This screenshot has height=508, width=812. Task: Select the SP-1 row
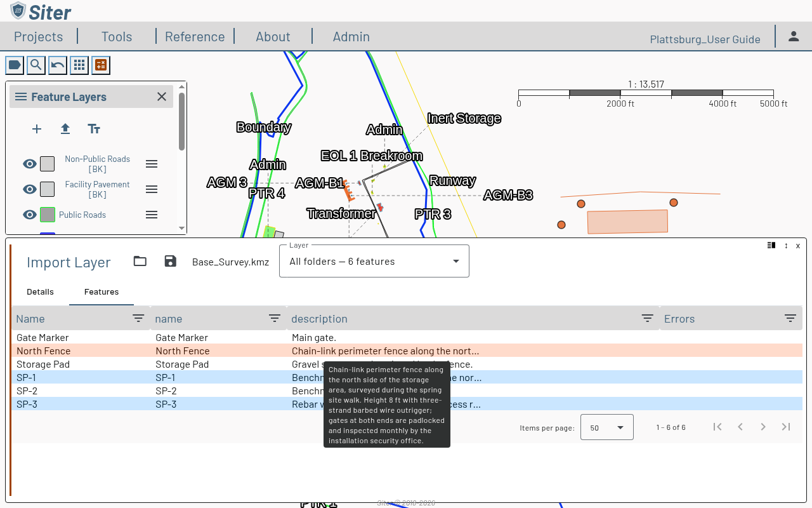407,377
